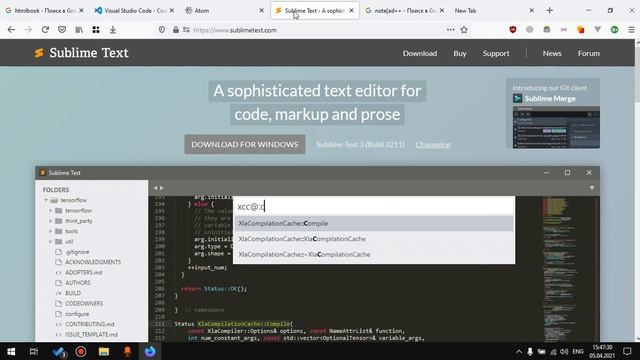Open the News nav link
This screenshot has width=640, height=360.
coord(552,53)
